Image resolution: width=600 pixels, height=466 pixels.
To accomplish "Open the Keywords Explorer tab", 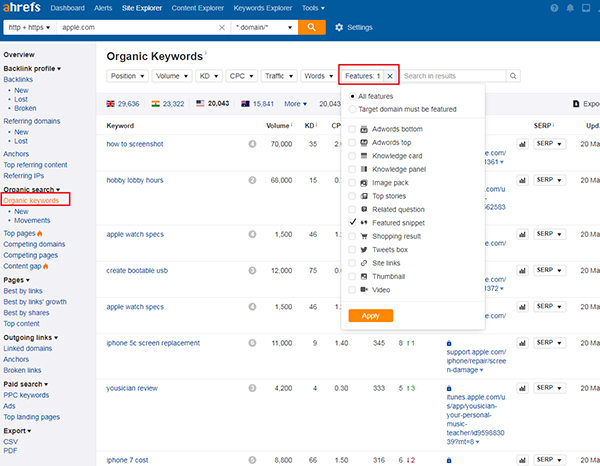I will (265, 7).
